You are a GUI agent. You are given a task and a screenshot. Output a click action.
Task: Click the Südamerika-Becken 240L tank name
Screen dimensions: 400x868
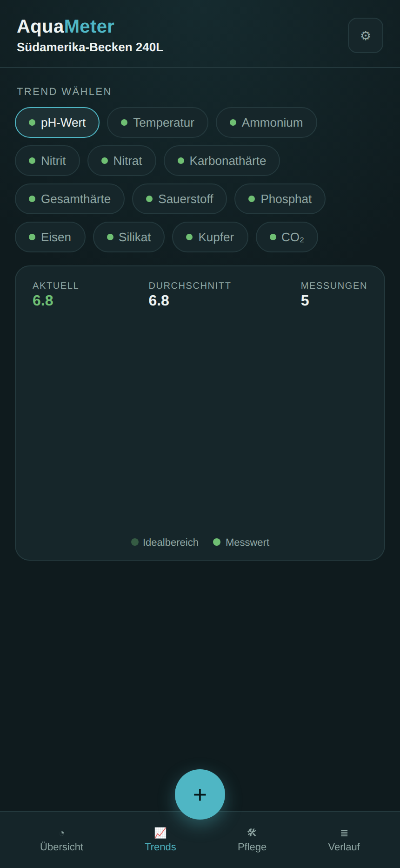[x=90, y=47]
